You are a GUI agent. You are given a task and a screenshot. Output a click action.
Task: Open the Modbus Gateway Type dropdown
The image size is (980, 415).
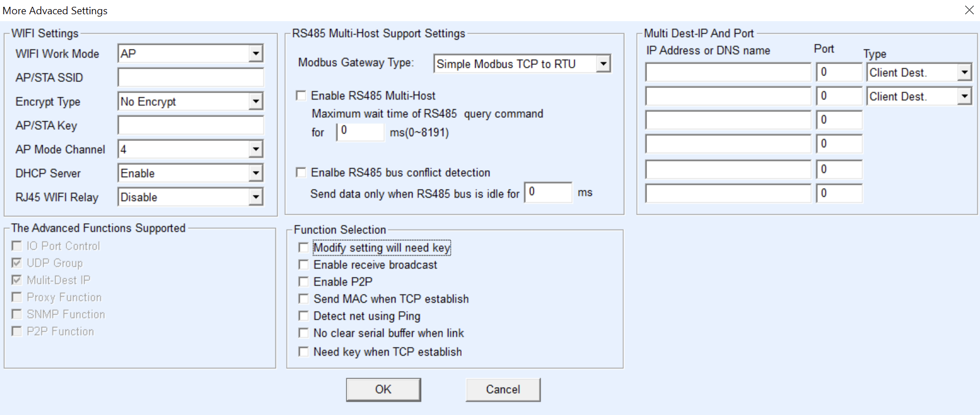603,64
